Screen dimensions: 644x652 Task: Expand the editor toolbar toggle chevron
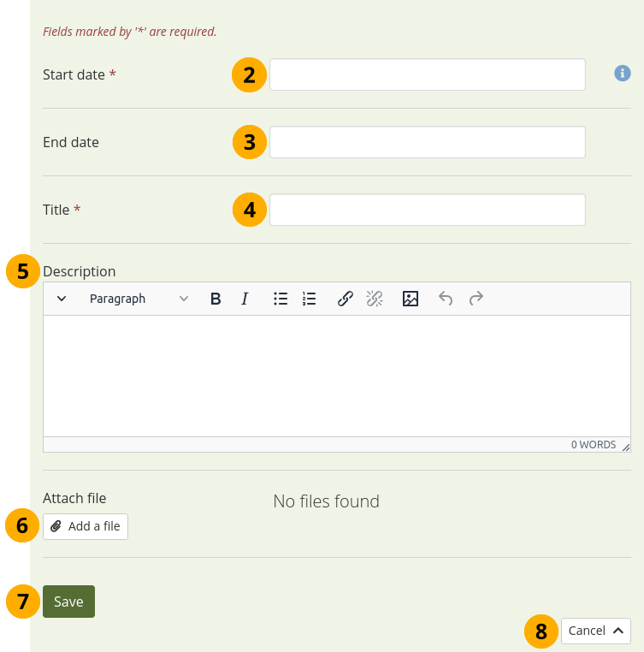click(62, 299)
